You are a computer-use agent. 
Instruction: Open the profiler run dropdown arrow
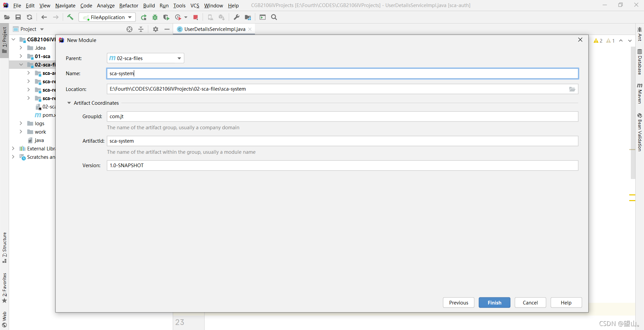(x=186, y=17)
